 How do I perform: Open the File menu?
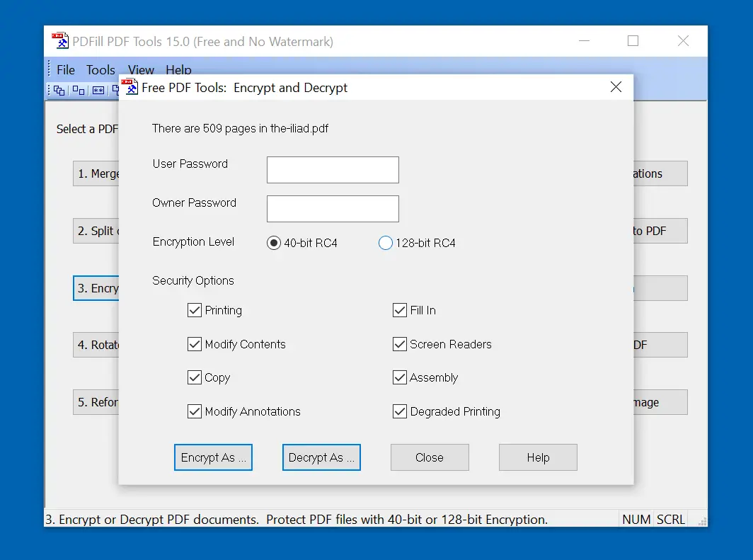66,70
